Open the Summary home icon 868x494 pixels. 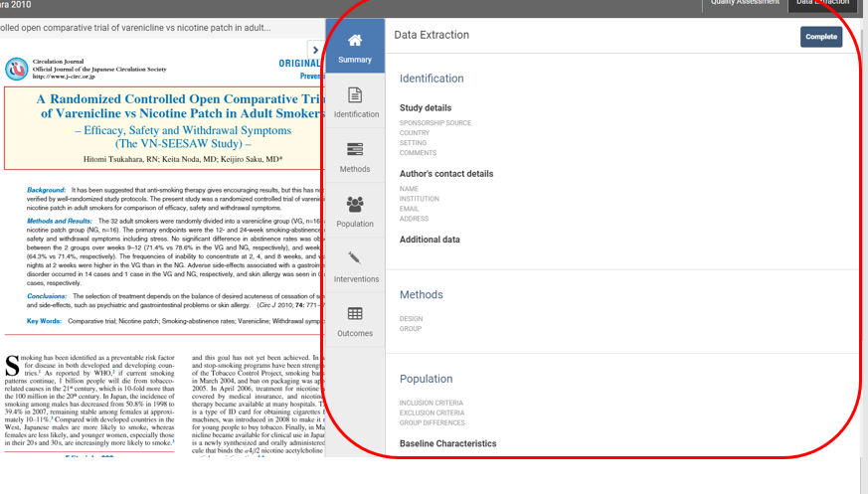(x=355, y=41)
